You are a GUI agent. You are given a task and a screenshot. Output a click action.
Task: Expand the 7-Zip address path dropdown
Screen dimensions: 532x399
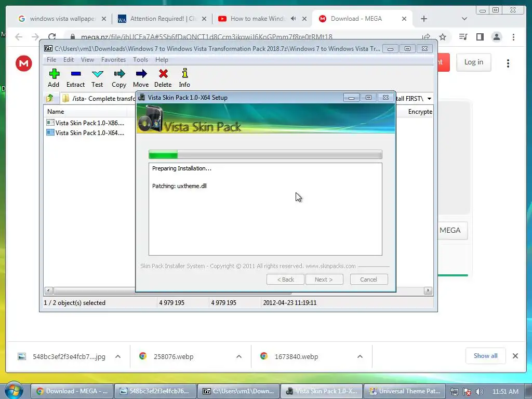(x=429, y=99)
